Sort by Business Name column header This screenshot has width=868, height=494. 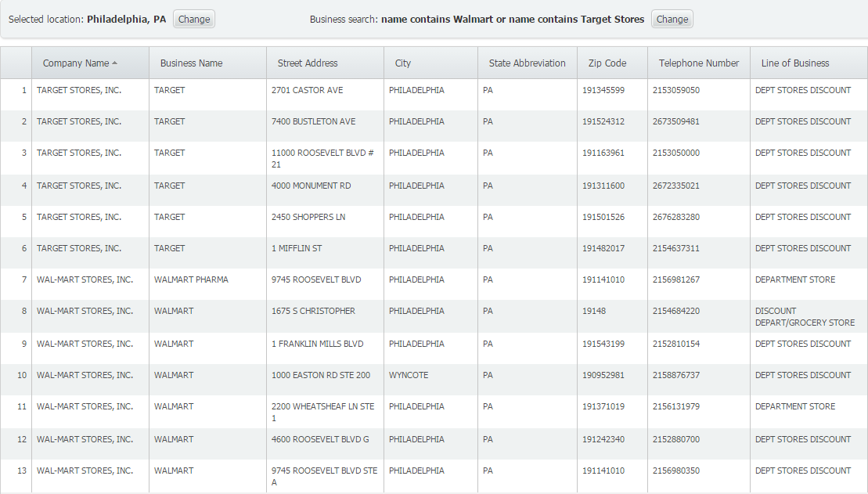point(191,63)
